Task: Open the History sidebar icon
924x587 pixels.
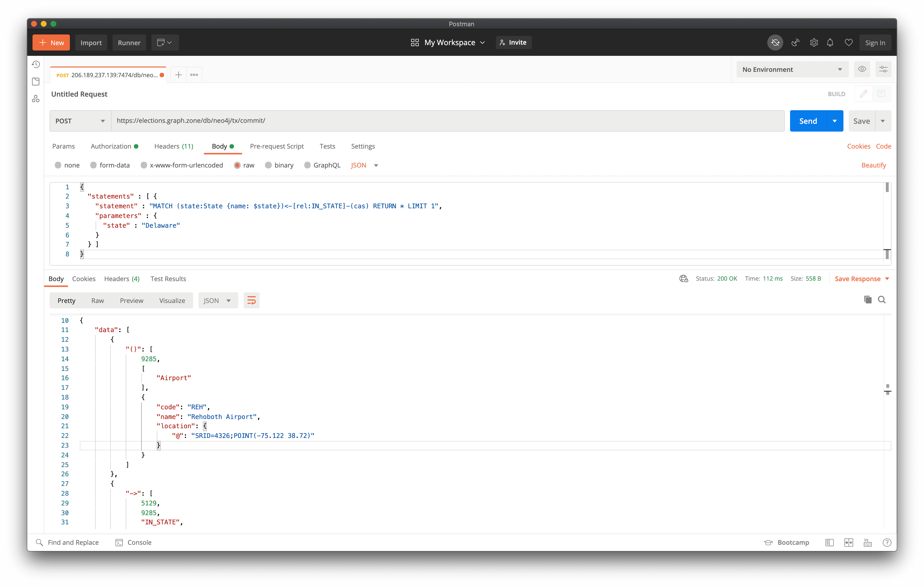Action: 36,64
